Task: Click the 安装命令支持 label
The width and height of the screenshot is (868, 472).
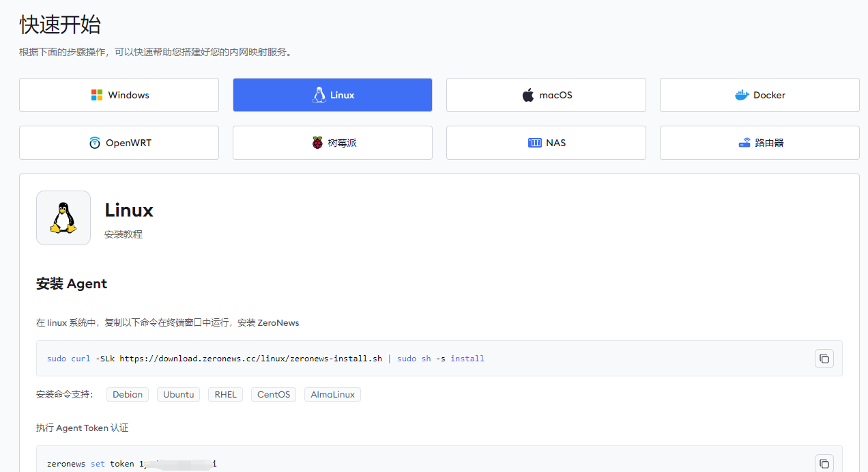Action: pos(65,394)
